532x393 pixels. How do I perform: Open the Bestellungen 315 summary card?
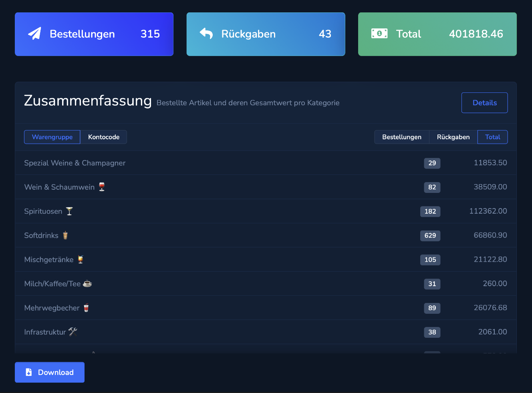tap(94, 34)
